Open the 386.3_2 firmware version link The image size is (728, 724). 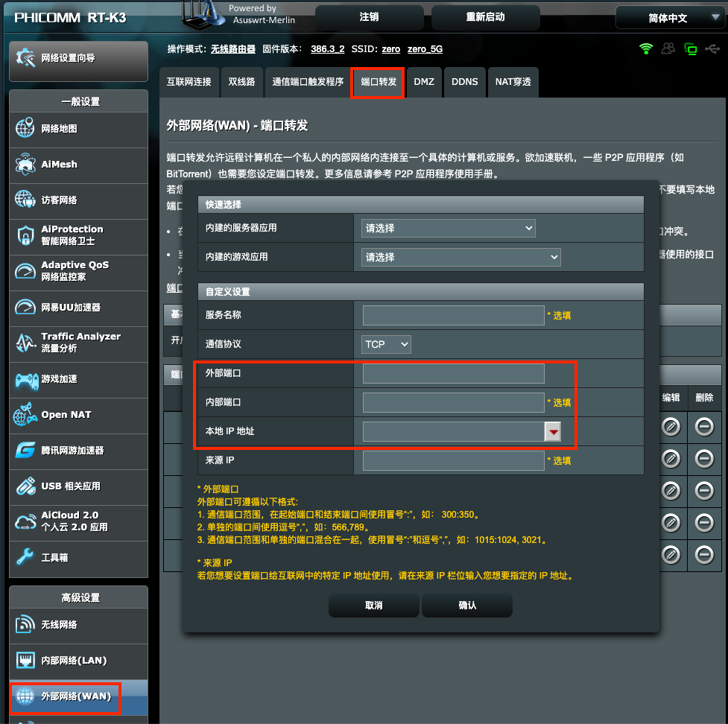pos(328,49)
